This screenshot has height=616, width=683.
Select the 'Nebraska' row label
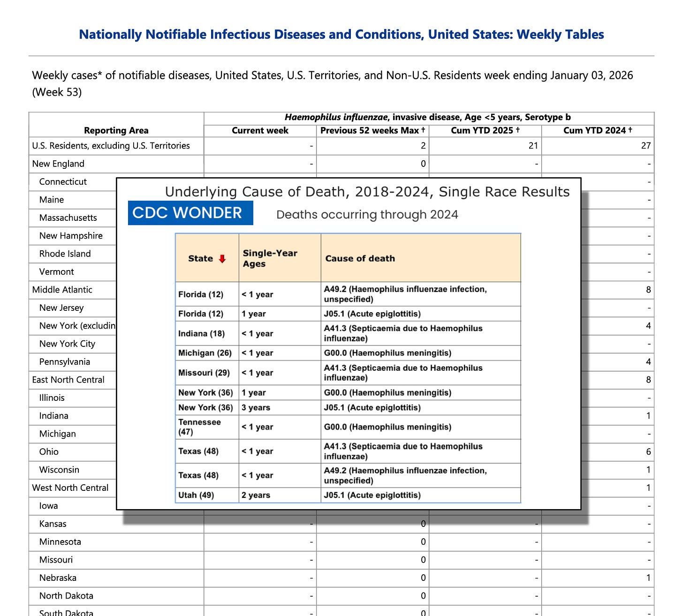coord(58,578)
